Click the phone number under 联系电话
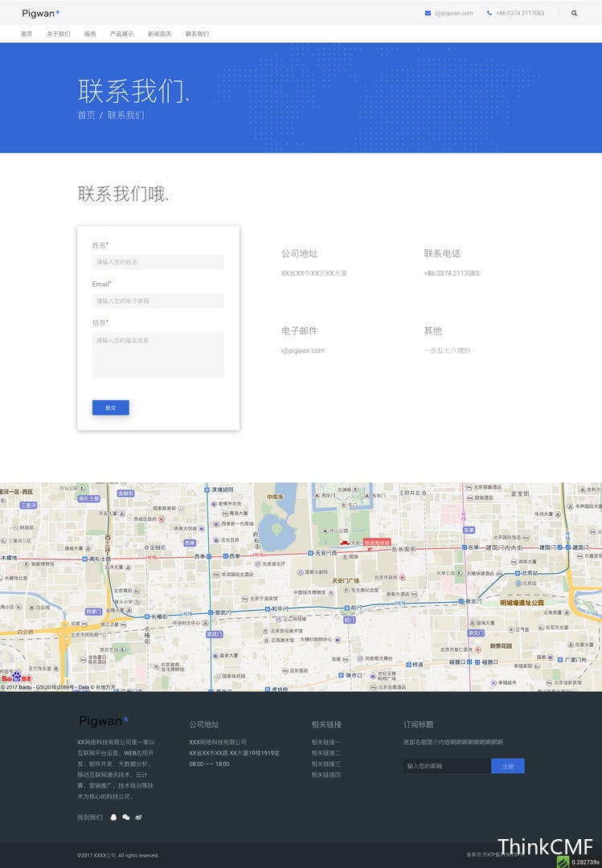 click(x=452, y=273)
